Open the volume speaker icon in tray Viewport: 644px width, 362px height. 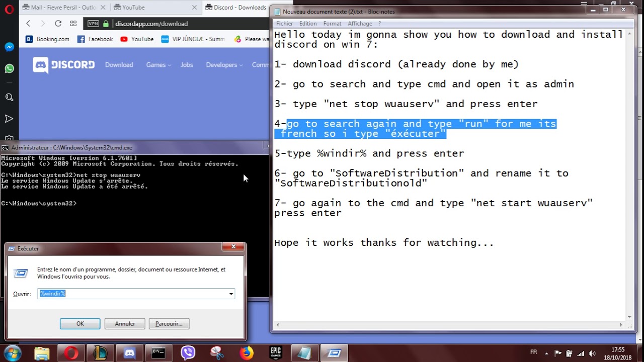tap(592, 353)
